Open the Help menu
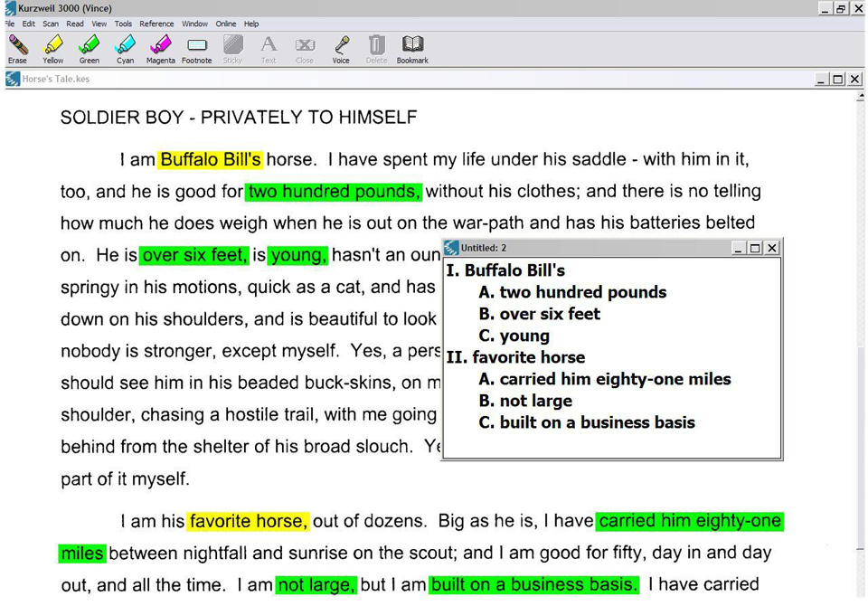This screenshot has width=868, height=606. (251, 24)
